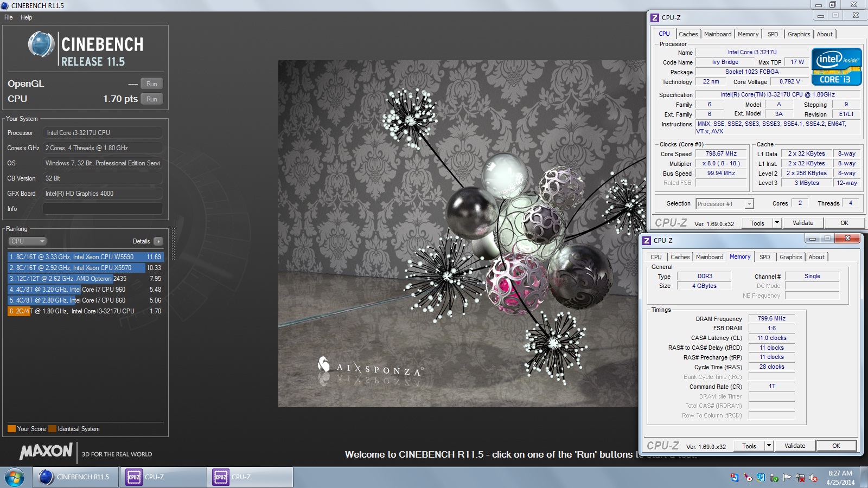The image size is (868, 488).
Task: Open Mainboard tab in Memory CPU-Z window
Action: coord(710,257)
